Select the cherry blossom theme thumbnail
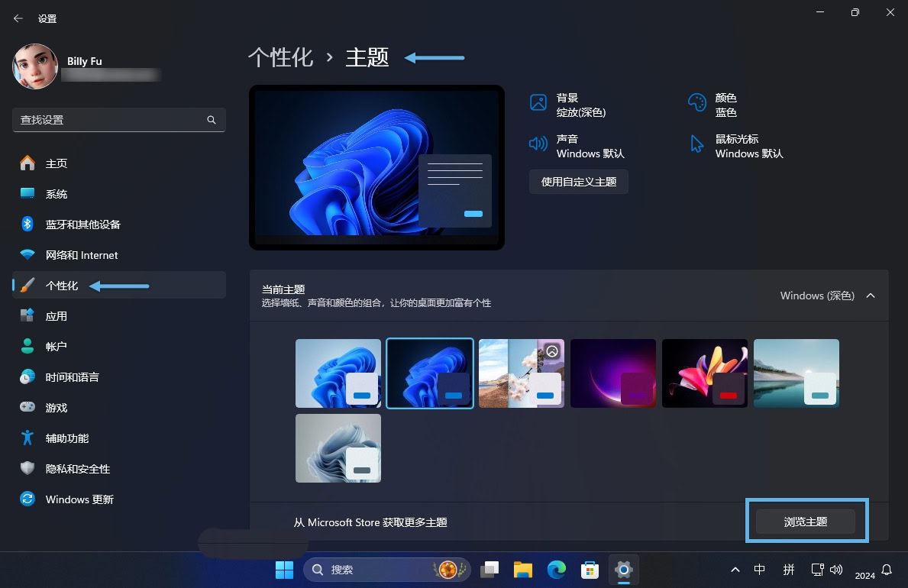Image resolution: width=908 pixels, height=588 pixels. point(522,373)
